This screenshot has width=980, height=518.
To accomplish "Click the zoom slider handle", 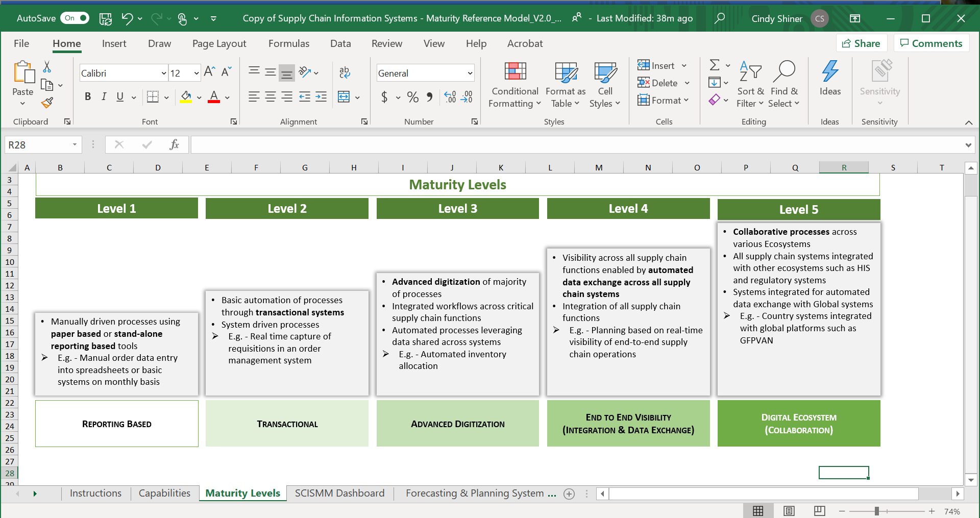I will [x=876, y=511].
